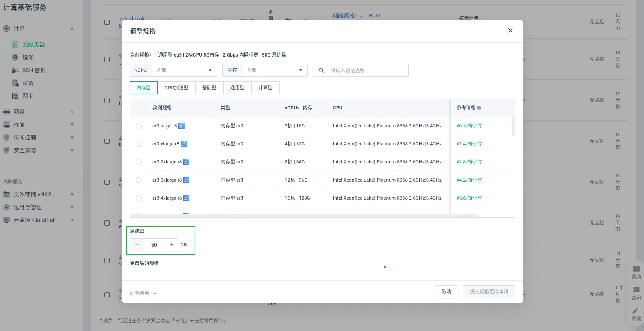Click the 镜像 sidebar icon
Screen dimensions: 644x331
pos(15,57)
